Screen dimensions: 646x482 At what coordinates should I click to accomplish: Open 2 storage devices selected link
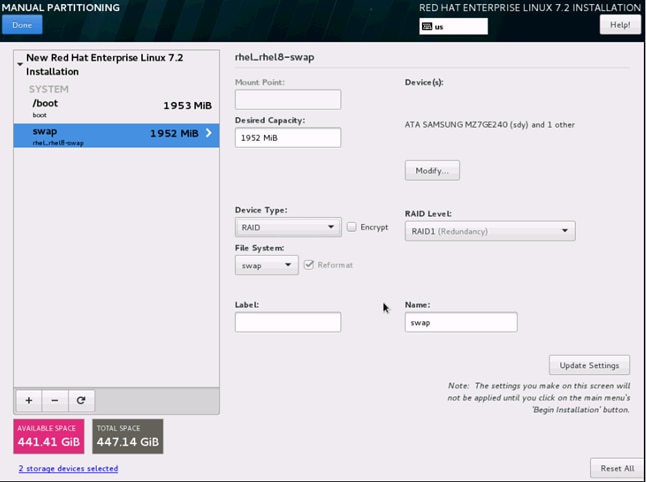(68, 468)
